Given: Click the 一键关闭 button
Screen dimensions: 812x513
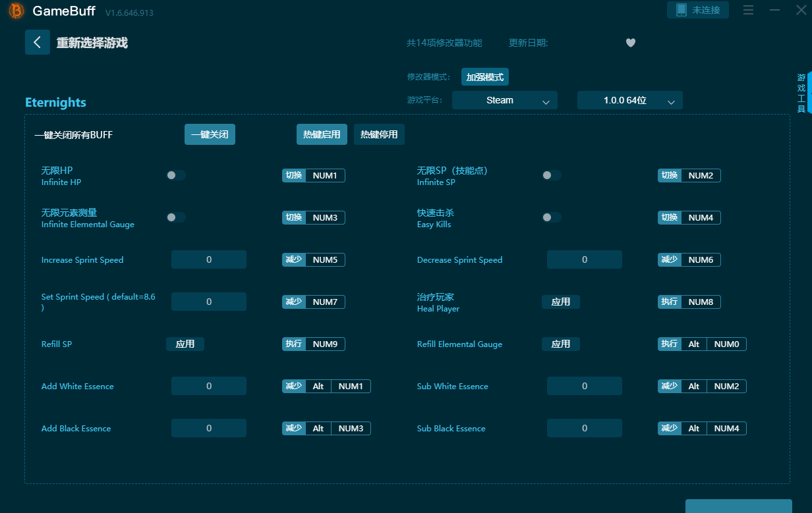Looking at the screenshot, I should (x=210, y=134).
